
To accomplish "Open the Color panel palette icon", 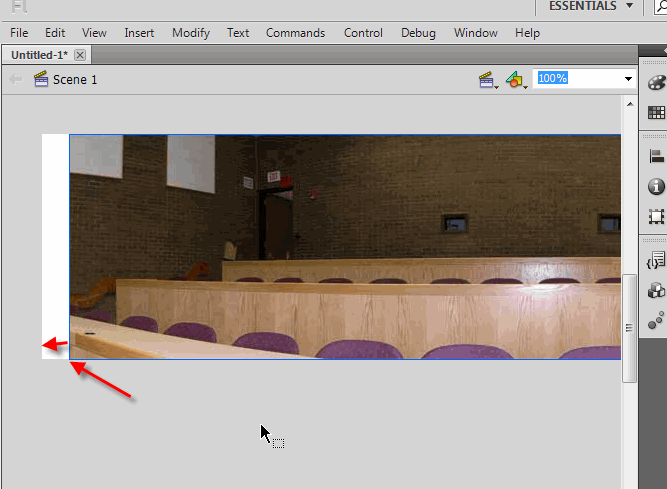I will 656,83.
